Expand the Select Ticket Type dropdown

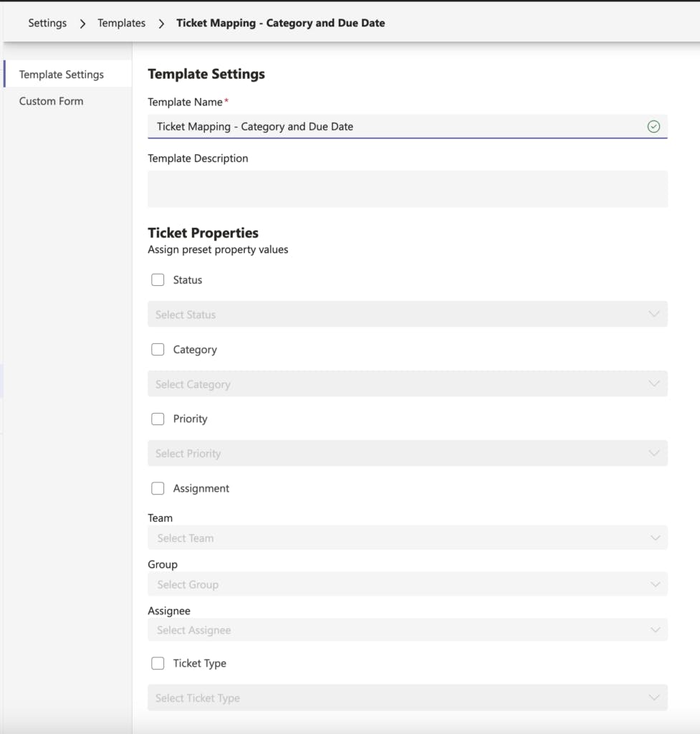[407, 697]
